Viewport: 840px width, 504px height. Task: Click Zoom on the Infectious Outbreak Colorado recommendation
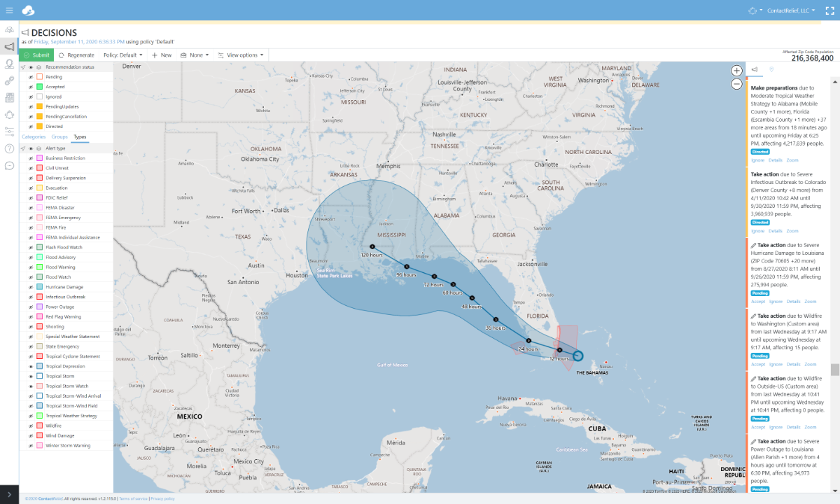[x=792, y=231]
